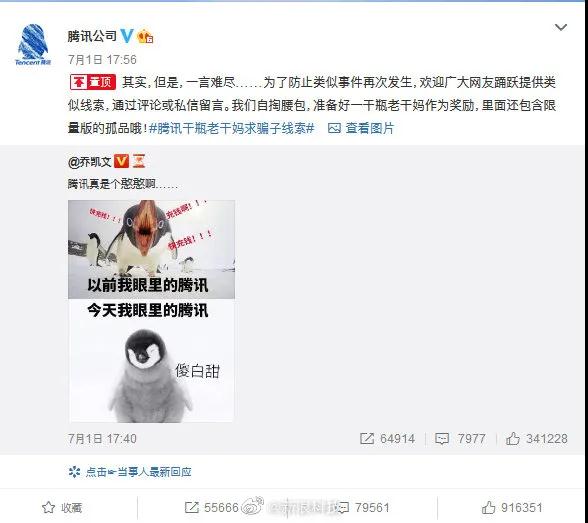Click the 查看图片 view image link

(x=361, y=128)
